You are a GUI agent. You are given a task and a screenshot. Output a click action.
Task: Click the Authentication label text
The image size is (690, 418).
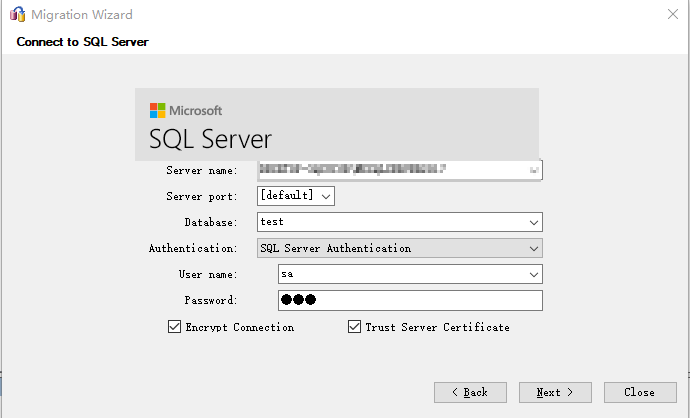pyautogui.click(x=193, y=248)
